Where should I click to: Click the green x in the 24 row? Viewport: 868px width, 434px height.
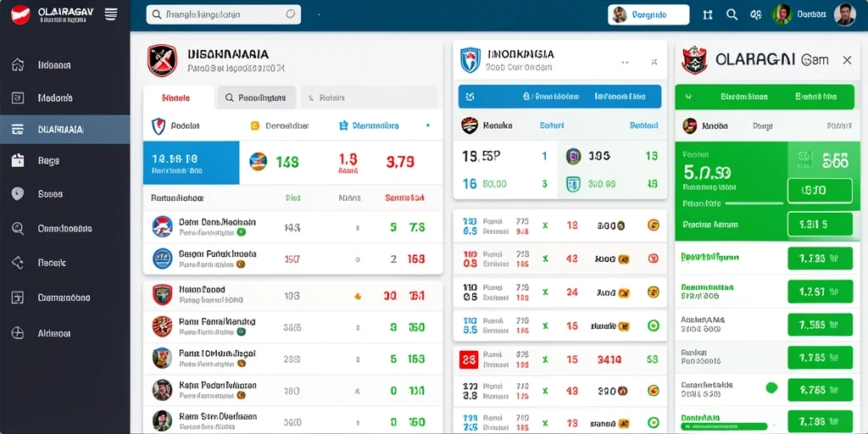545,292
